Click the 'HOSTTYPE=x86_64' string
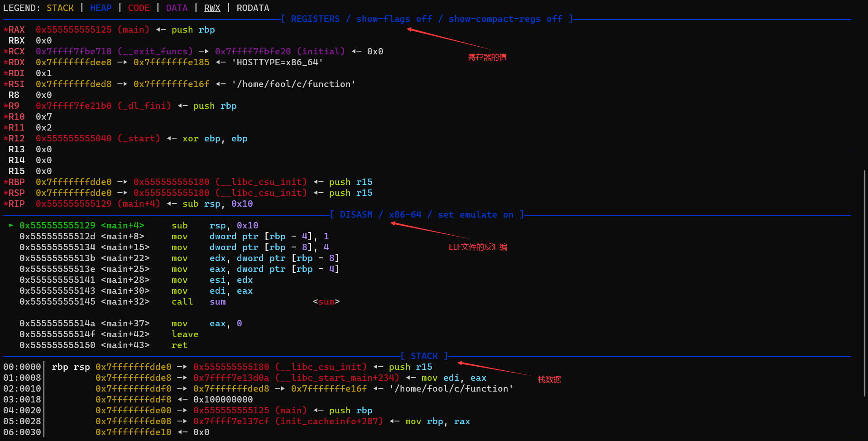This screenshot has width=868, height=441. point(277,62)
